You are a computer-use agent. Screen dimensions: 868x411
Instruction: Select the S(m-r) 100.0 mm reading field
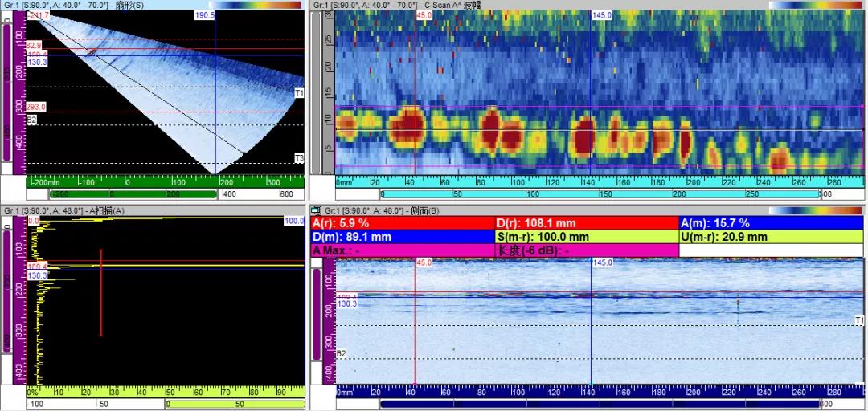tap(586, 237)
